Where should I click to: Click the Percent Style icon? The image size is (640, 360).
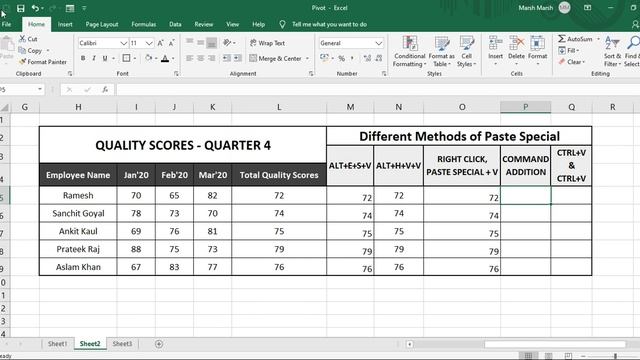pos(342,58)
